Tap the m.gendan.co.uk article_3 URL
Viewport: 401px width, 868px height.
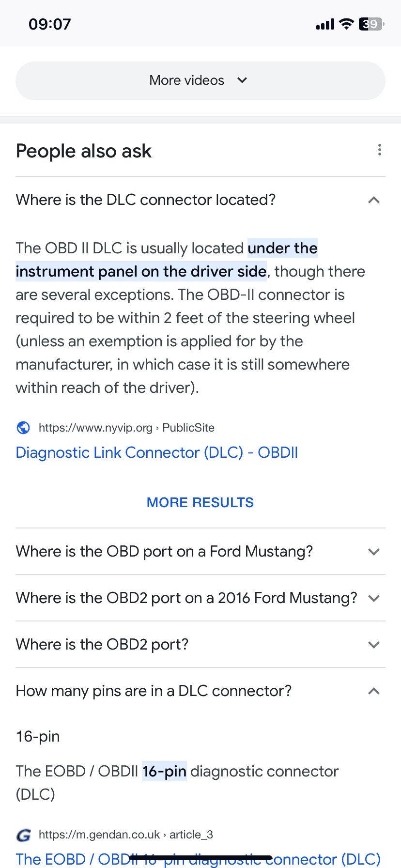pos(126,835)
